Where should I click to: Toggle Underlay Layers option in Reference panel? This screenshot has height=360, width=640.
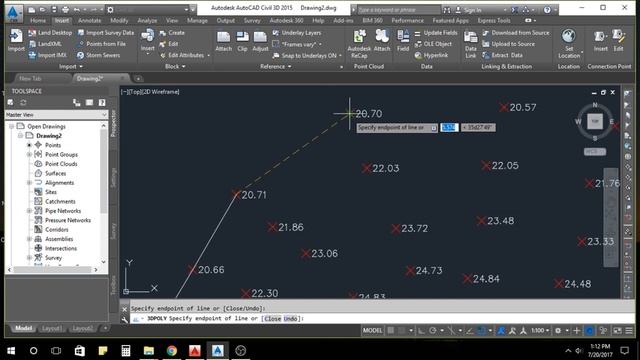[297, 33]
